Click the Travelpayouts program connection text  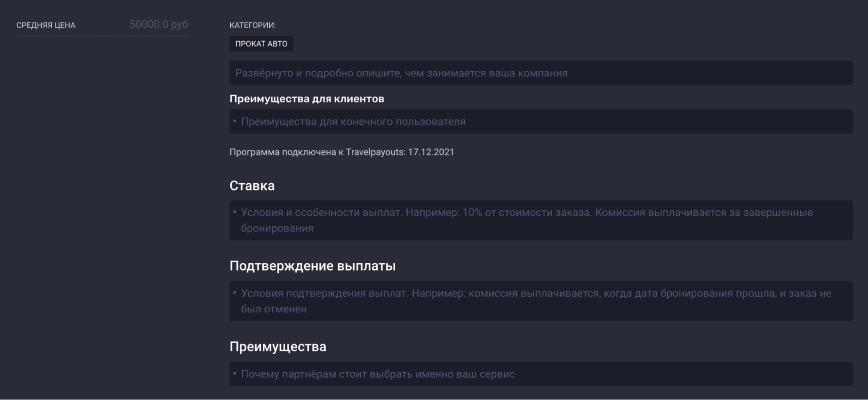click(x=317, y=152)
